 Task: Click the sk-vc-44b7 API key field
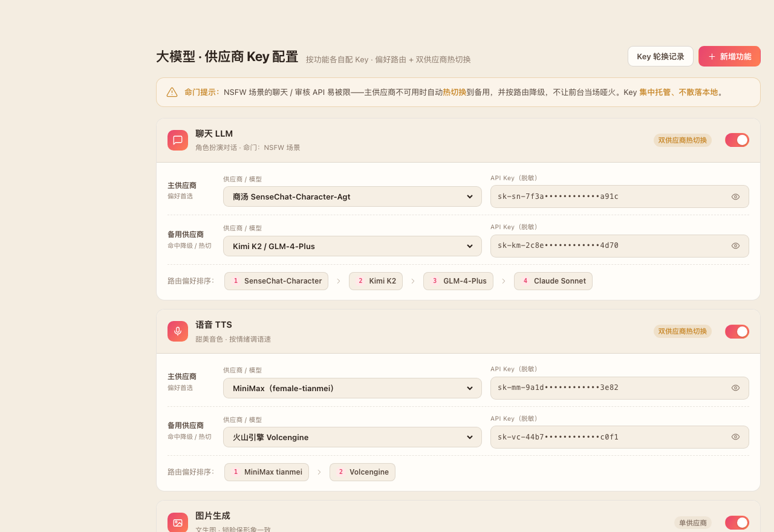pyautogui.click(x=620, y=437)
